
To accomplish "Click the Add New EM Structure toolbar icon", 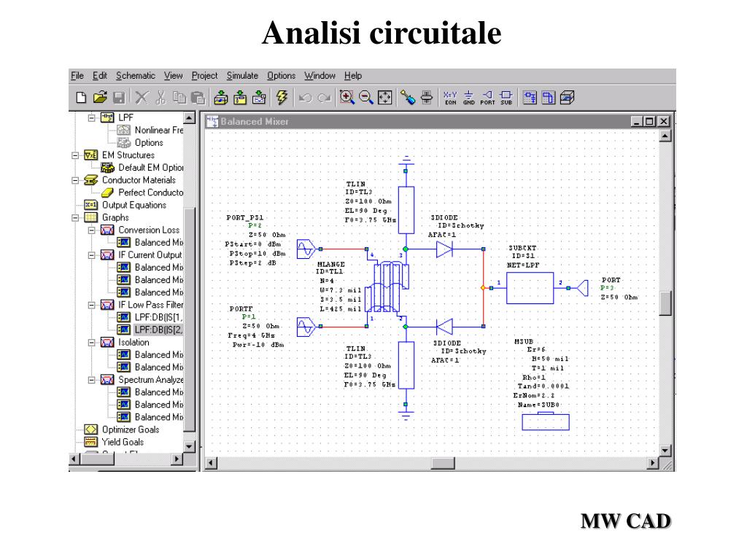I will pyautogui.click(x=240, y=98).
